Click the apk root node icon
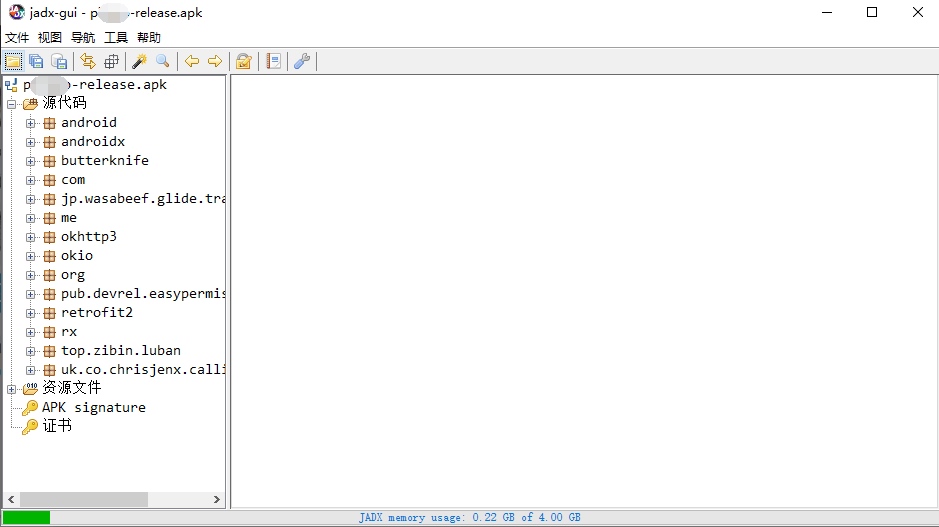 (11, 85)
